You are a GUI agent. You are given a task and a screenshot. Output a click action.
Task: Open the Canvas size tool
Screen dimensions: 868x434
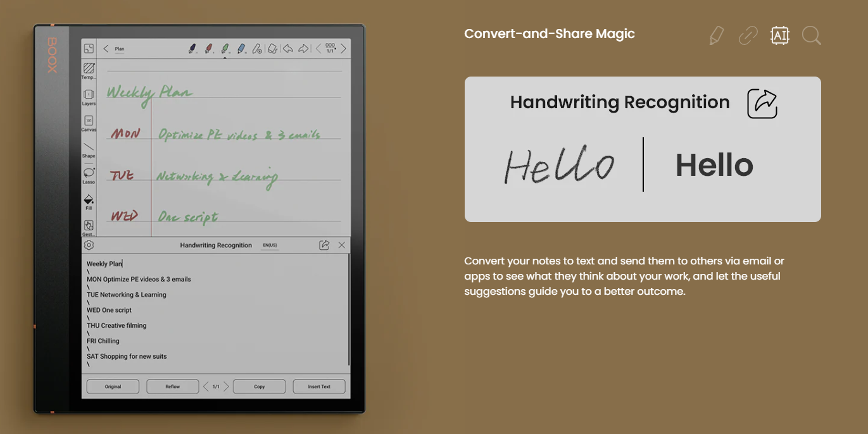[x=89, y=121]
